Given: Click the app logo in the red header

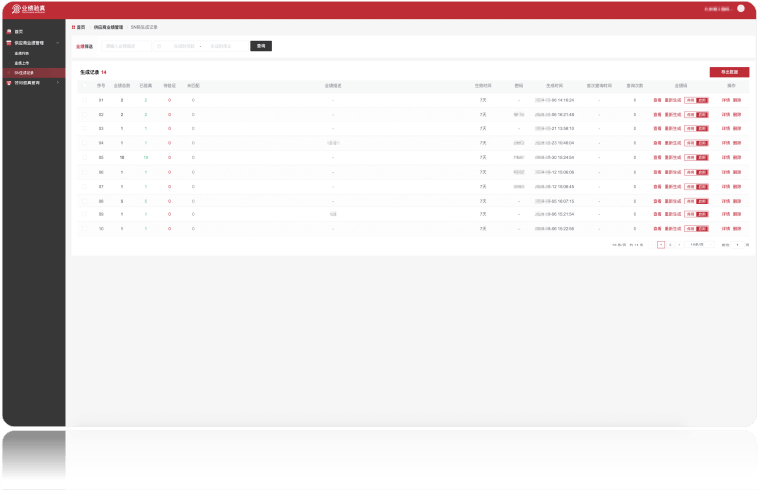Looking at the screenshot, I should (29, 9).
